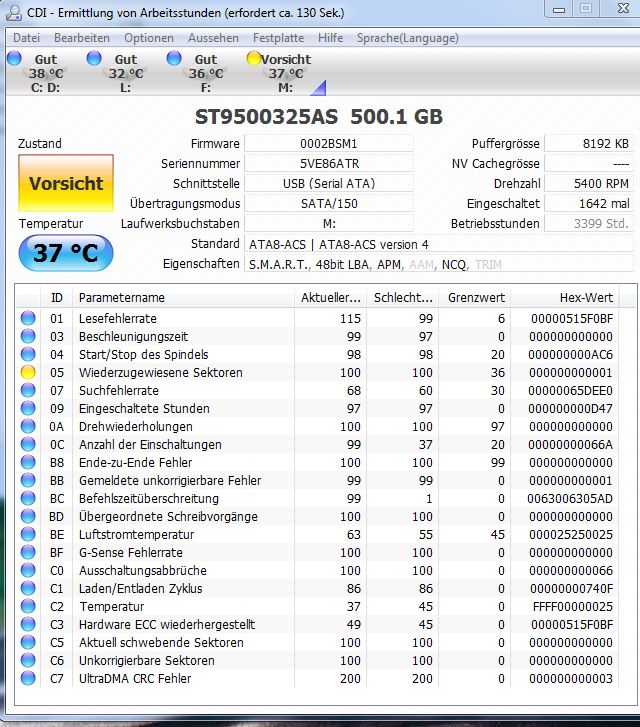Click status icon for Gemeldete unkorrigierbare Fehler

tap(28, 480)
